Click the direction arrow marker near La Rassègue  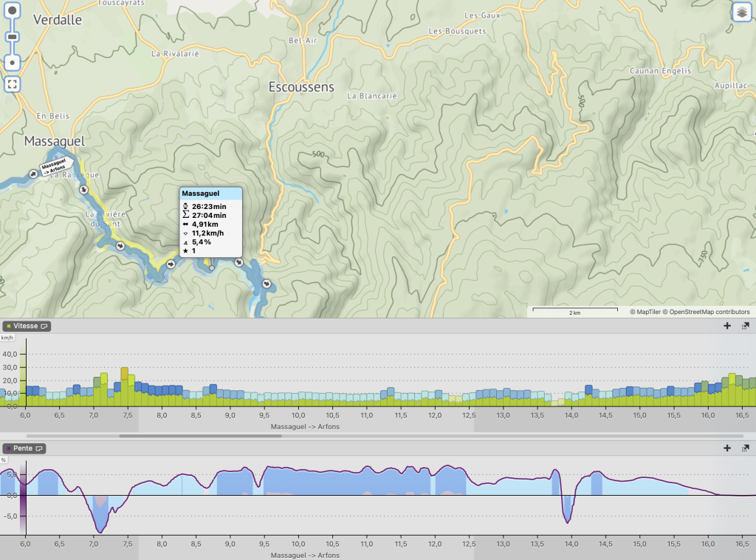tap(83, 190)
